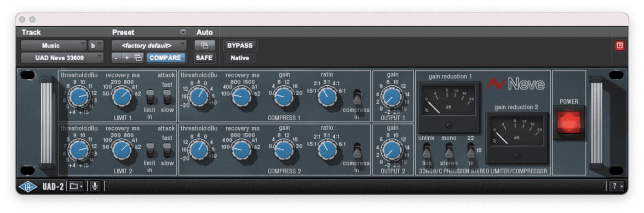Click the Neve logo

pos(515,84)
